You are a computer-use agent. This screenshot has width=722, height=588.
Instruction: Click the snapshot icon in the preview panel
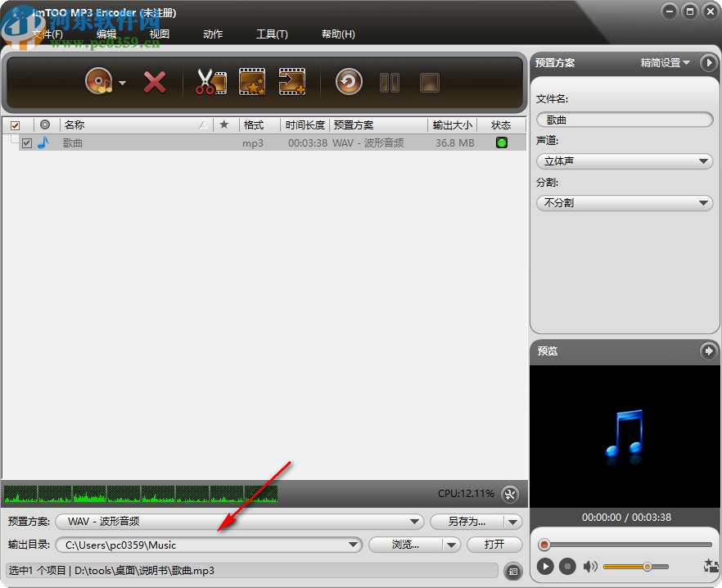pyautogui.click(x=710, y=566)
